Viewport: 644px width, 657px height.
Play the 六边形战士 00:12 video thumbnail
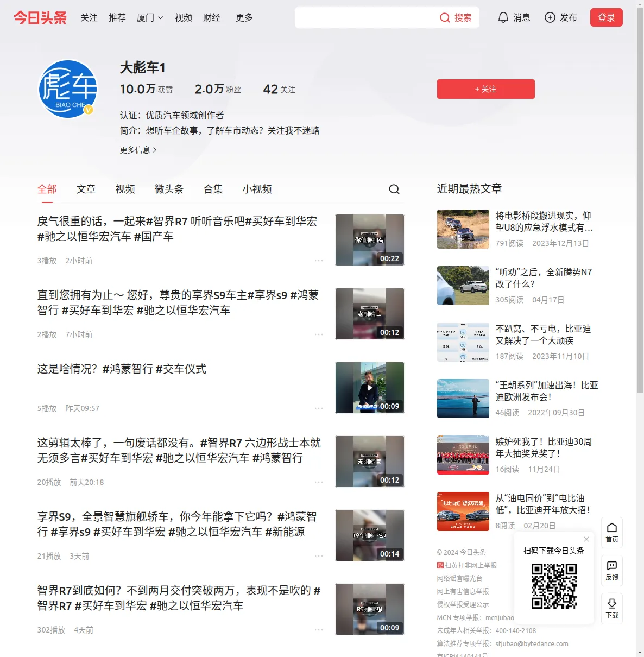tap(370, 462)
